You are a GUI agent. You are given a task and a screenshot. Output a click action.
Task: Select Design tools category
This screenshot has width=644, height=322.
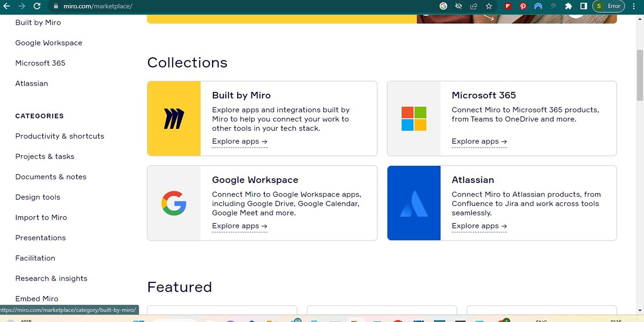click(x=38, y=197)
